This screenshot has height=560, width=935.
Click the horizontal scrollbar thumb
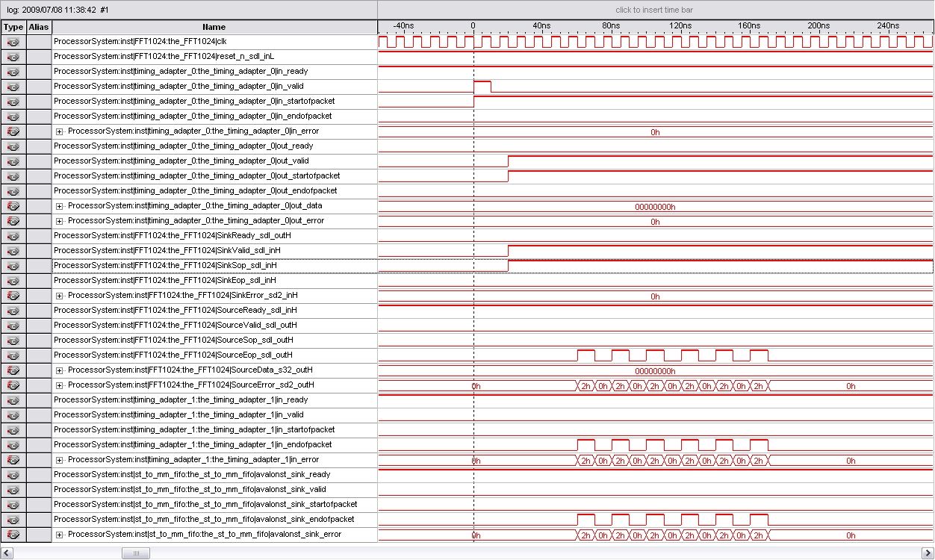coord(135,553)
